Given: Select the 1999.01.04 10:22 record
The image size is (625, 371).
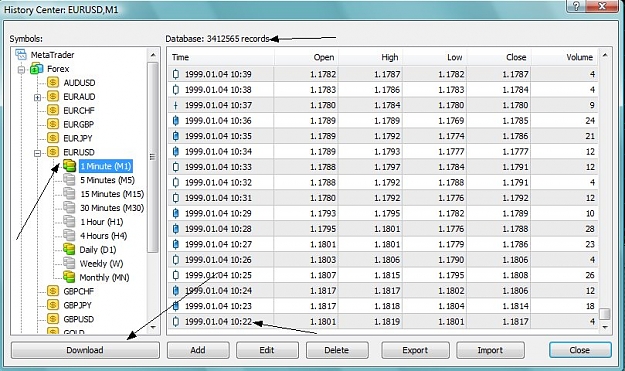Looking at the screenshot, I should click(x=383, y=322).
